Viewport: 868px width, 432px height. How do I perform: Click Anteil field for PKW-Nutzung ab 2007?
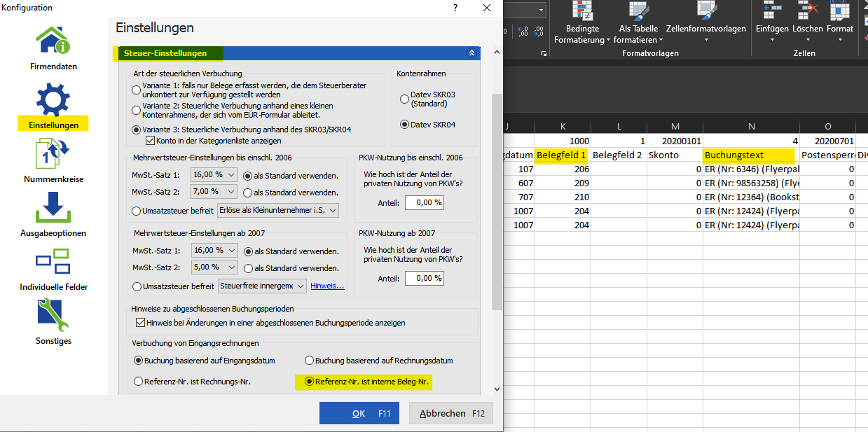pos(424,278)
